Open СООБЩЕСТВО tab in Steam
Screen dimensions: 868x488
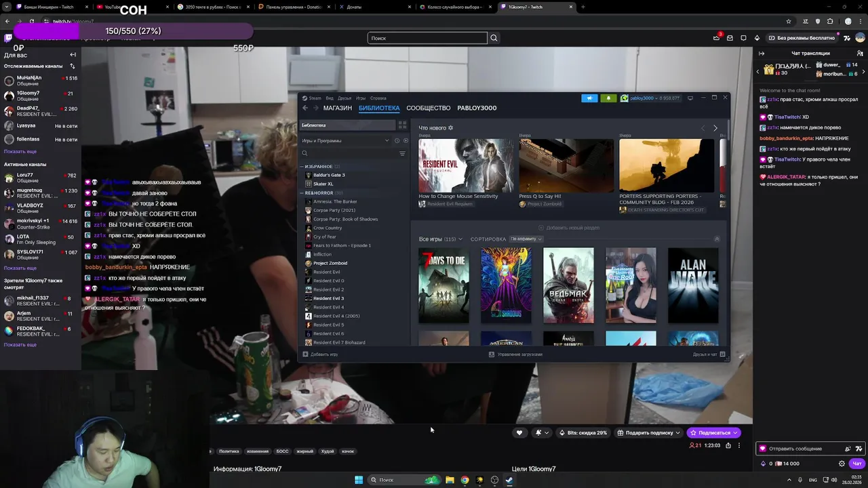[429, 108]
